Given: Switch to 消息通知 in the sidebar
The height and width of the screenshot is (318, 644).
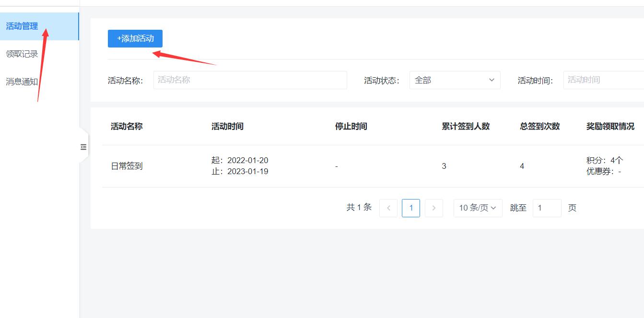Looking at the screenshot, I should (22, 82).
